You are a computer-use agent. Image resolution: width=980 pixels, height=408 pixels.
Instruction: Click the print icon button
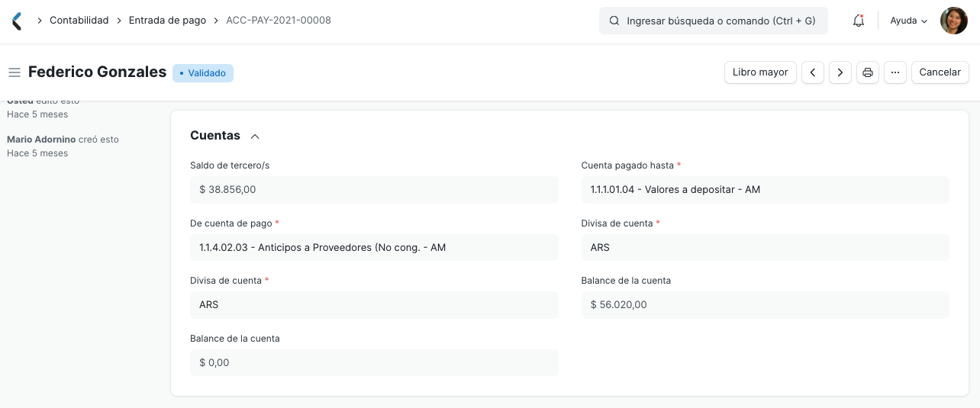tap(868, 72)
